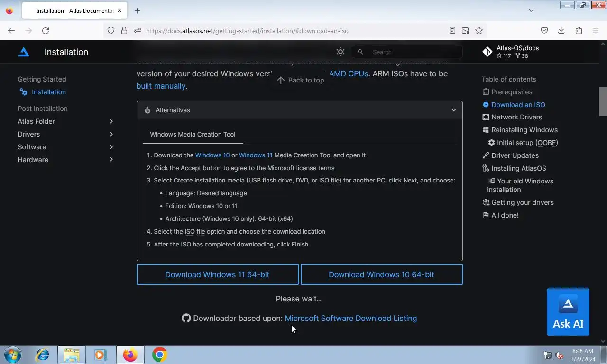
Task: Open the site permissions icon in the address bar
Action: 138,31
